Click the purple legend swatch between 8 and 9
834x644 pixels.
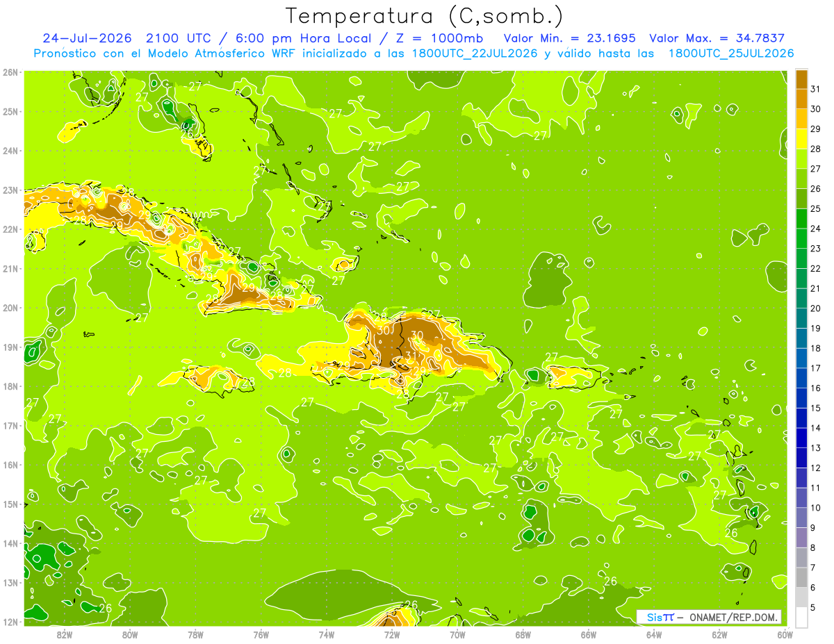click(x=801, y=538)
